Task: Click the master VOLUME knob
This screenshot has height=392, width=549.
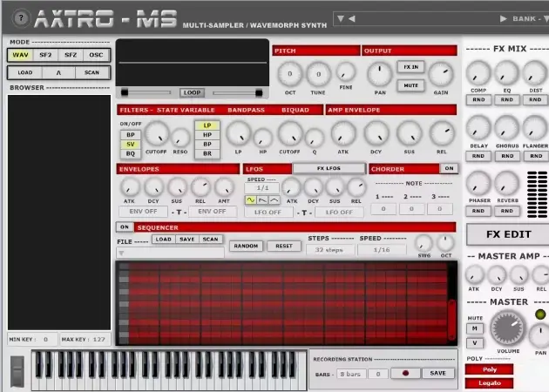Action: pyautogui.click(x=507, y=328)
